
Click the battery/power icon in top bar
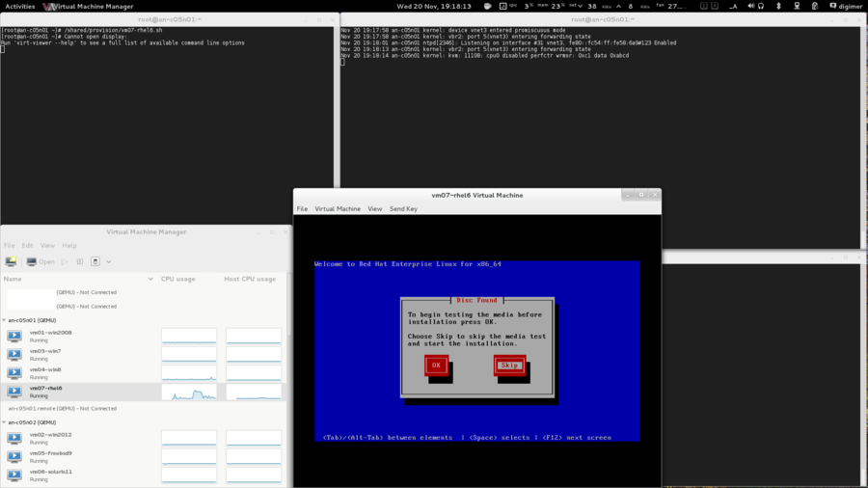click(815, 6)
